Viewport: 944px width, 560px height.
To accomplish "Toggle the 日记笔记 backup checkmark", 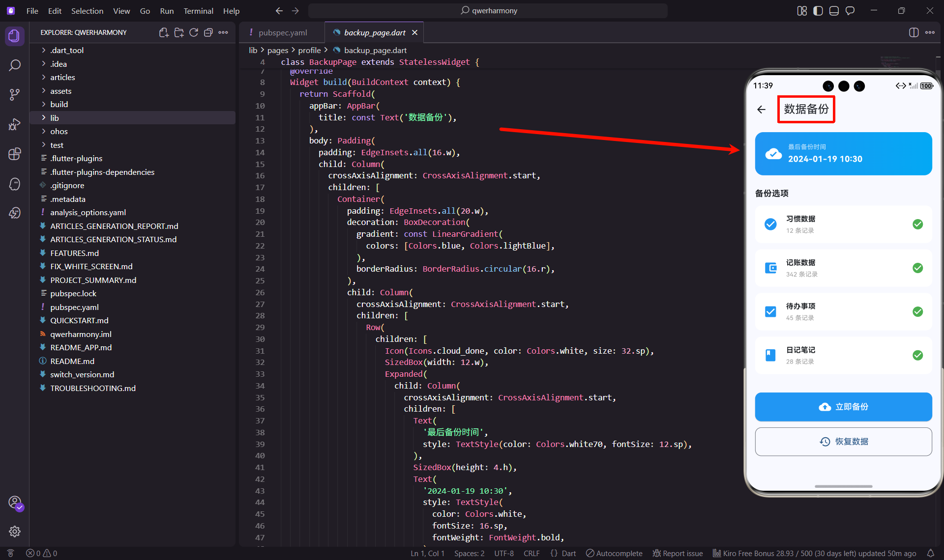I will [x=917, y=355].
